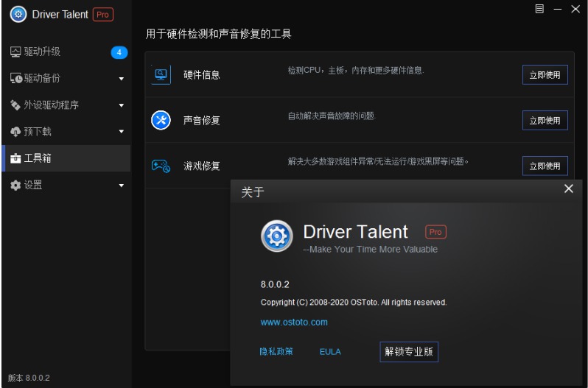Open the 驱动备份 section

click(x=66, y=78)
